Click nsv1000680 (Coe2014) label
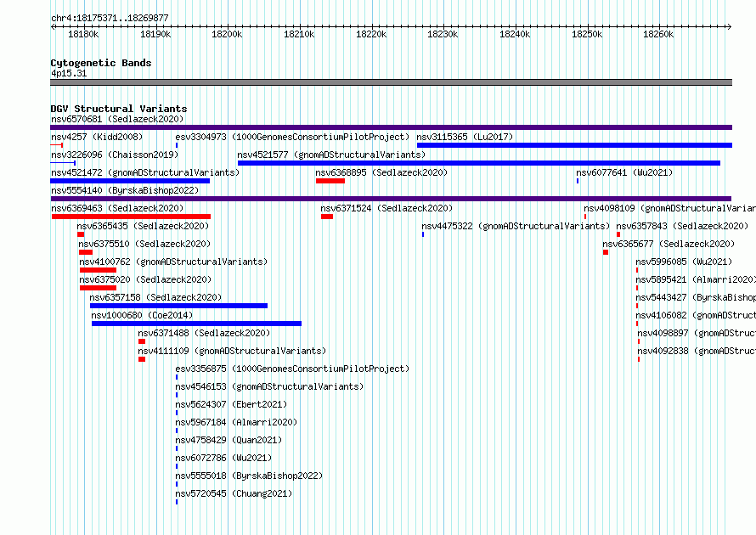 point(142,315)
